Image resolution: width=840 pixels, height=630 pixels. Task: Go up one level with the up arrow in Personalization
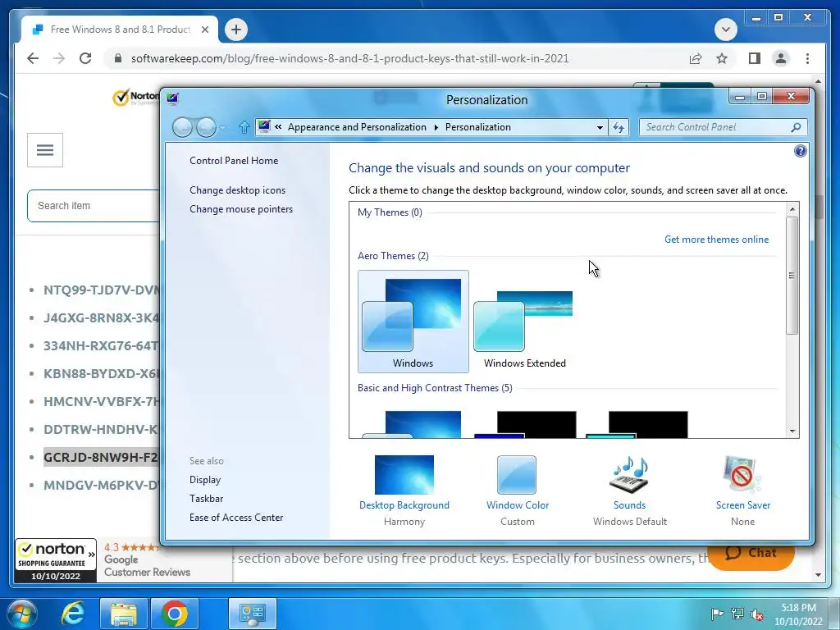coord(244,127)
